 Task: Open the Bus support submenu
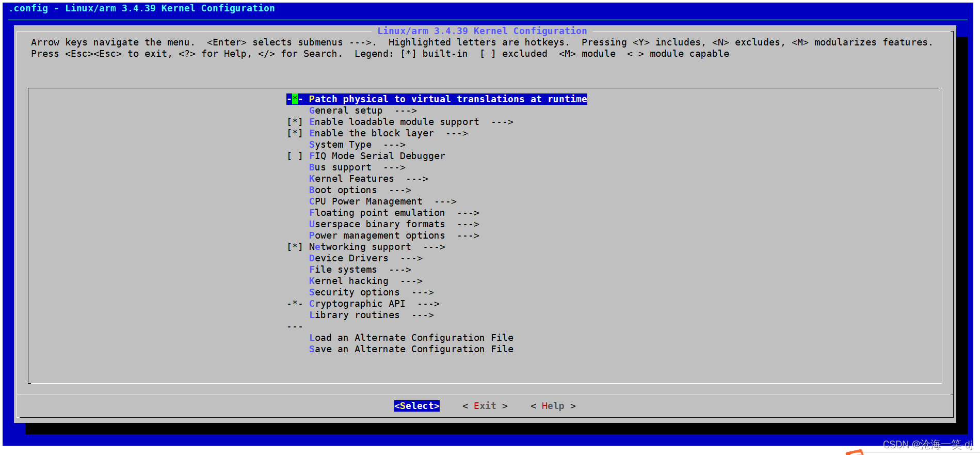click(x=357, y=167)
